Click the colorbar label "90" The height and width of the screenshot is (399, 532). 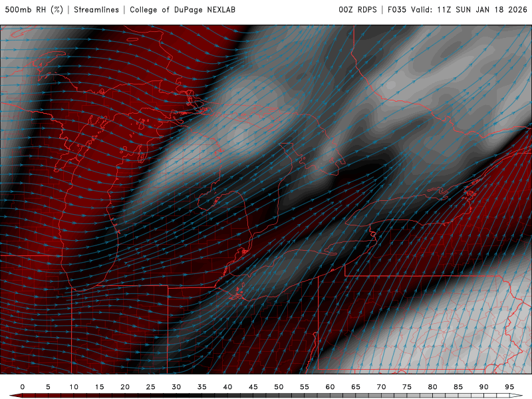tap(484, 387)
